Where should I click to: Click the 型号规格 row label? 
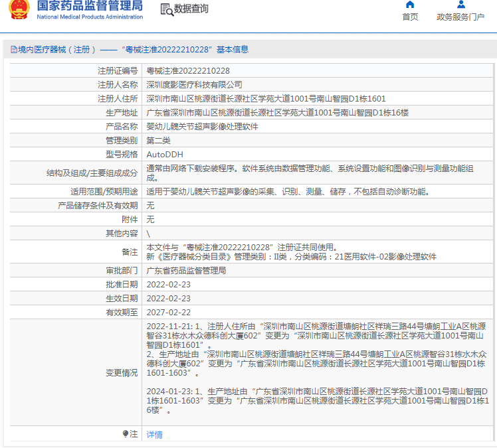click(x=122, y=154)
